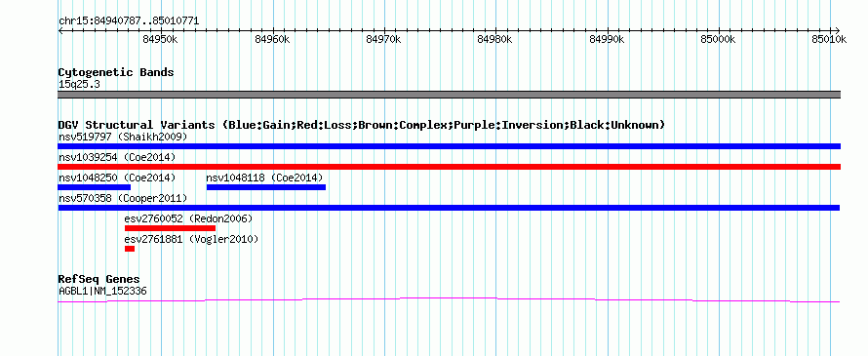Click the Cytogenetic Bands track heading
This screenshot has height=356, width=868.
(116, 72)
